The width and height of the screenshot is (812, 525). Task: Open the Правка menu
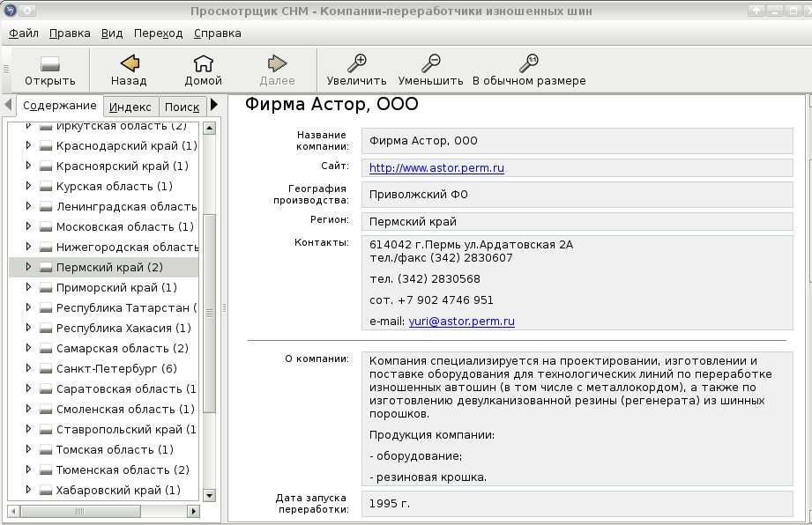pos(70,33)
